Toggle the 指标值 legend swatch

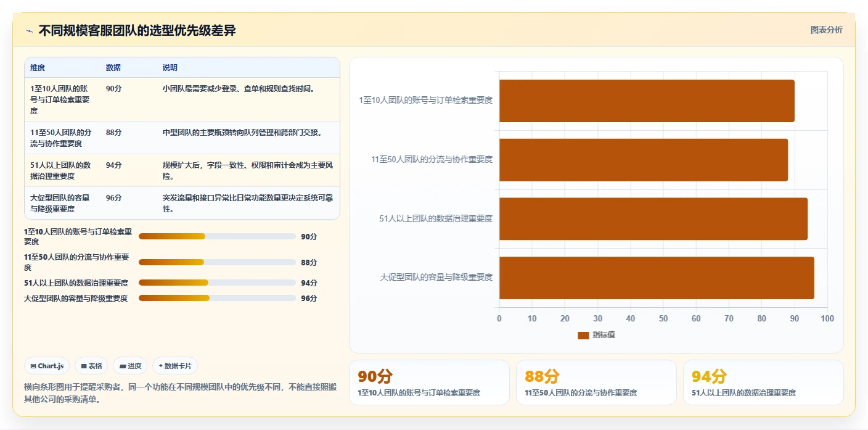click(583, 335)
